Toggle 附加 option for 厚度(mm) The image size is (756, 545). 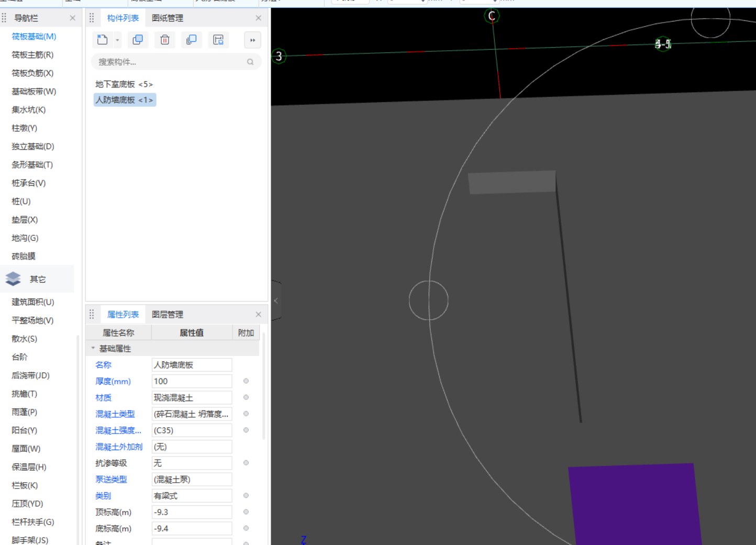click(246, 381)
